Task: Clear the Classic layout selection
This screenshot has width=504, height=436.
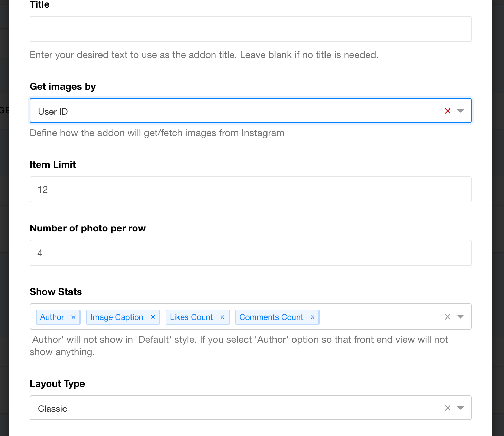Action: pyautogui.click(x=448, y=408)
